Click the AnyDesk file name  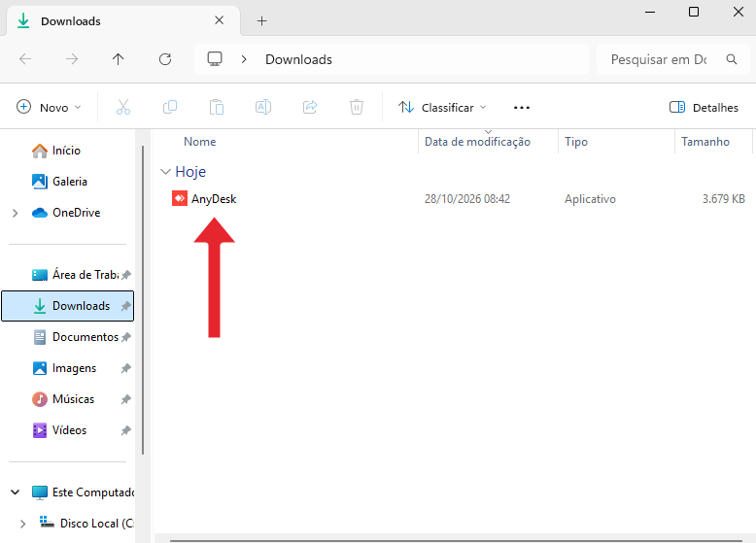pos(214,199)
